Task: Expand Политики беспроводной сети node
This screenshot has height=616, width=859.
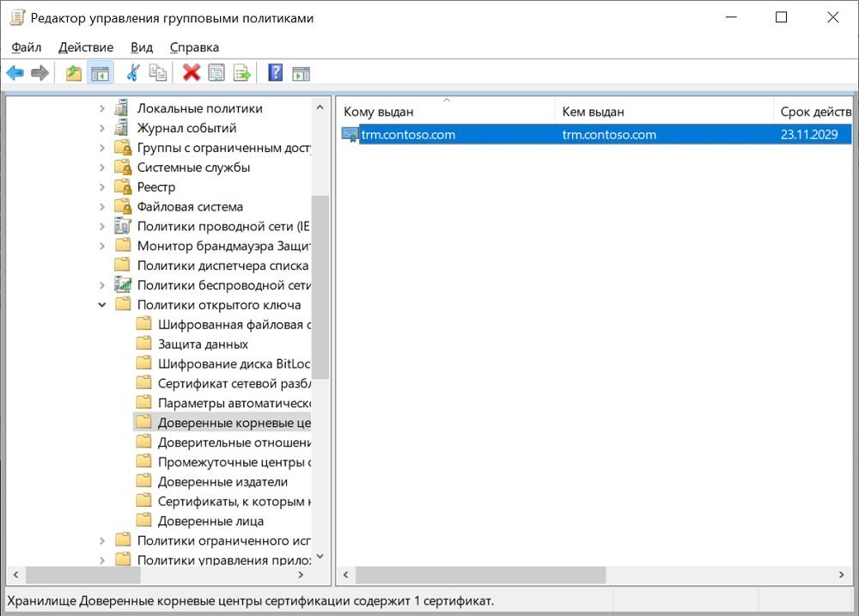Action: coord(102,285)
